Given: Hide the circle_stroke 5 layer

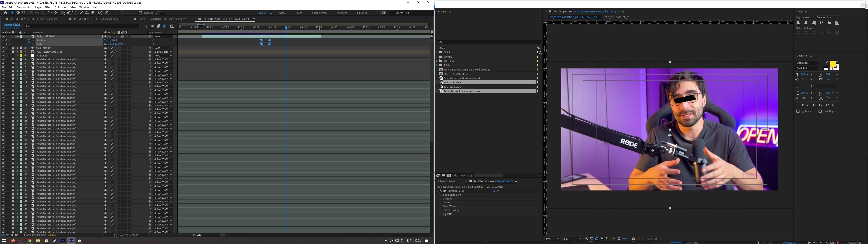Looking at the screenshot, I should tap(3, 48).
